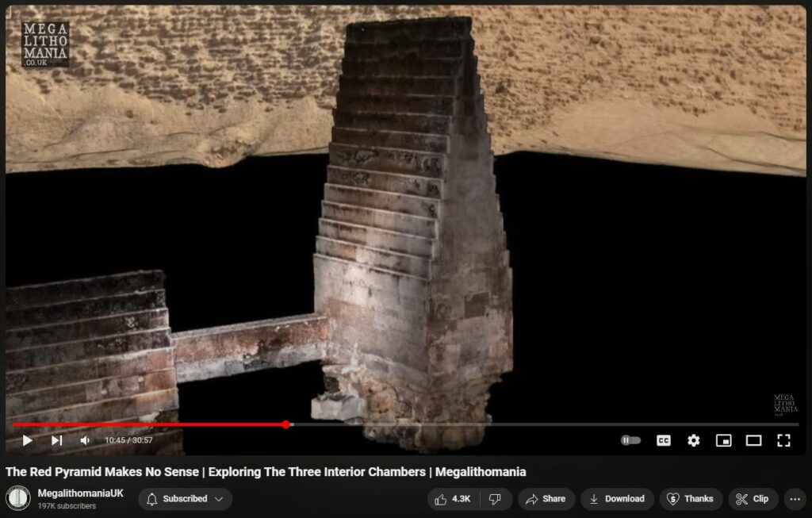Image resolution: width=812 pixels, height=518 pixels.
Task: Download the video
Action: pos(616,499)
